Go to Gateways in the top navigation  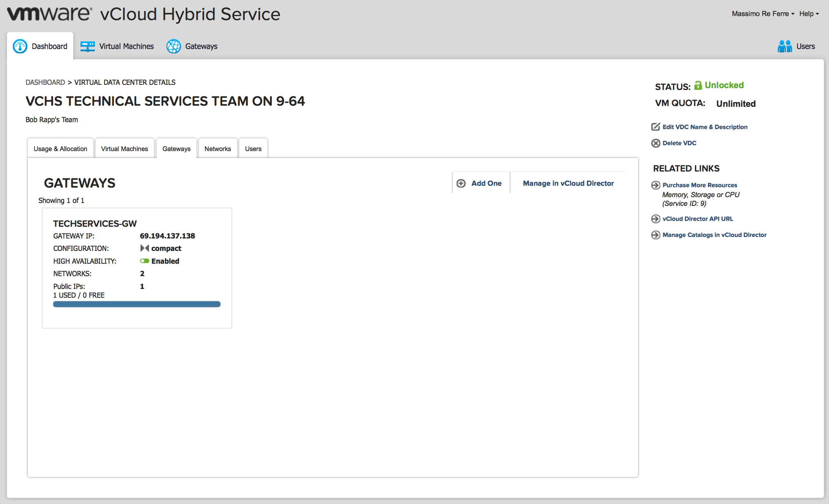click(192, 46)
